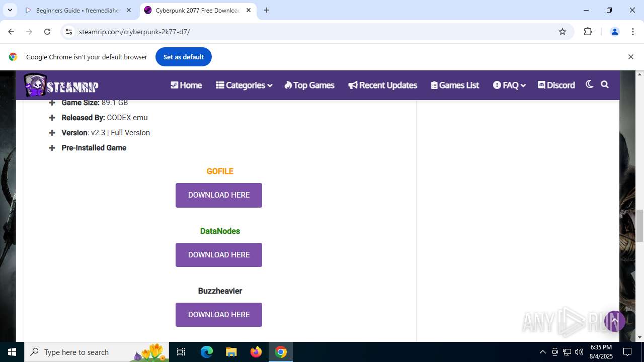Click Buzzheavier Download Here button

219,315
